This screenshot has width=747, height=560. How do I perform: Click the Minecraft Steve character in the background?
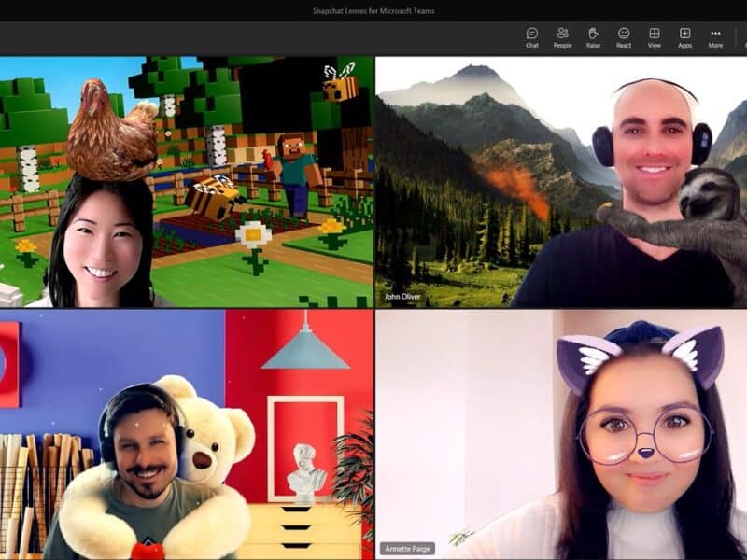tap(294, 170)
